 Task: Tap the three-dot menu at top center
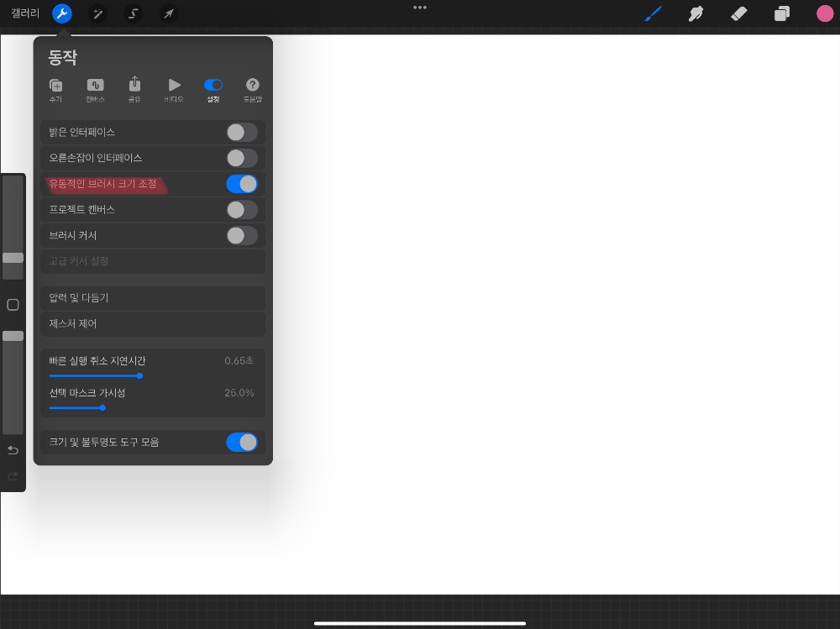(x=420, y=8)
